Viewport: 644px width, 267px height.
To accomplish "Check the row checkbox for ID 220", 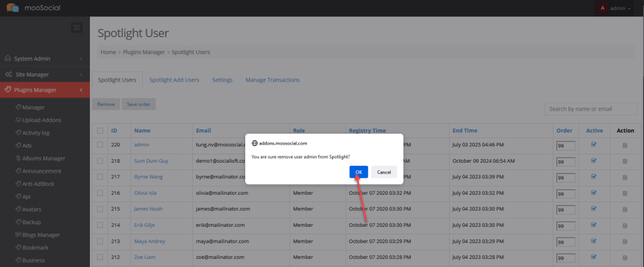I will click(x=100, y=144).
